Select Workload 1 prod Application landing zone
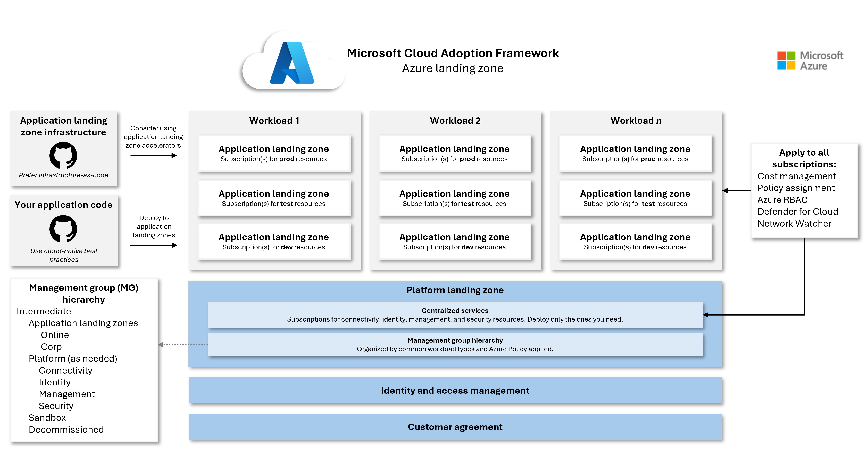868x450 pixels. (274, 153)
